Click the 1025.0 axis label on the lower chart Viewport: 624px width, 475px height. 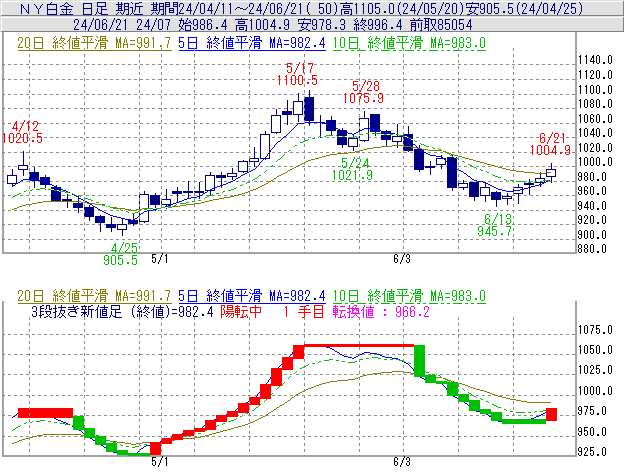click(x=595, y=370)
